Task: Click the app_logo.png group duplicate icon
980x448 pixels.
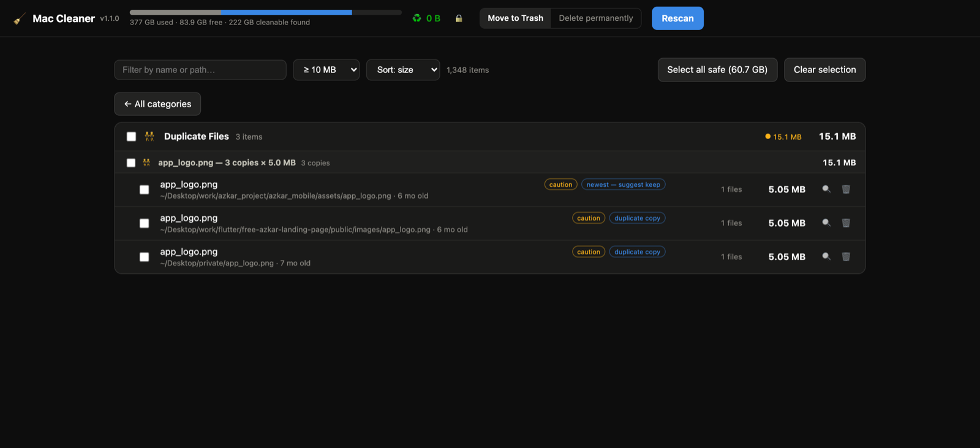Action: pos(146,162)
